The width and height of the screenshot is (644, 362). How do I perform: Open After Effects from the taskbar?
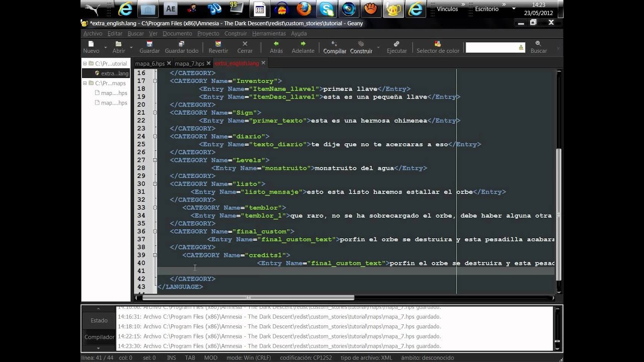[171, 9]
